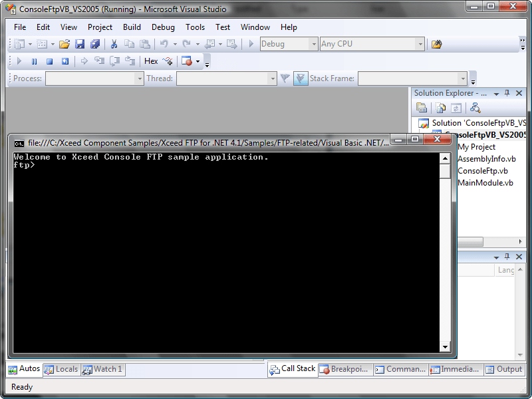Click the Step Into debugging icon
532x399 pixels.
99,61
